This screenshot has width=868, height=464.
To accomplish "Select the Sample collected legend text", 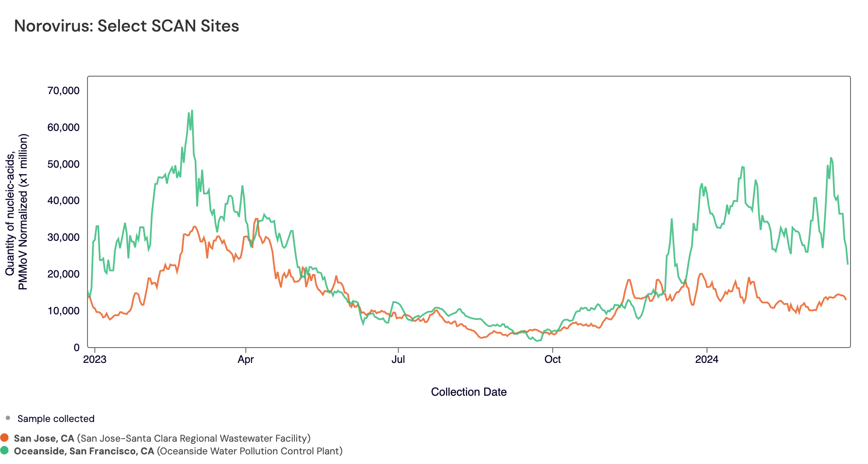I will coord(56,418).
